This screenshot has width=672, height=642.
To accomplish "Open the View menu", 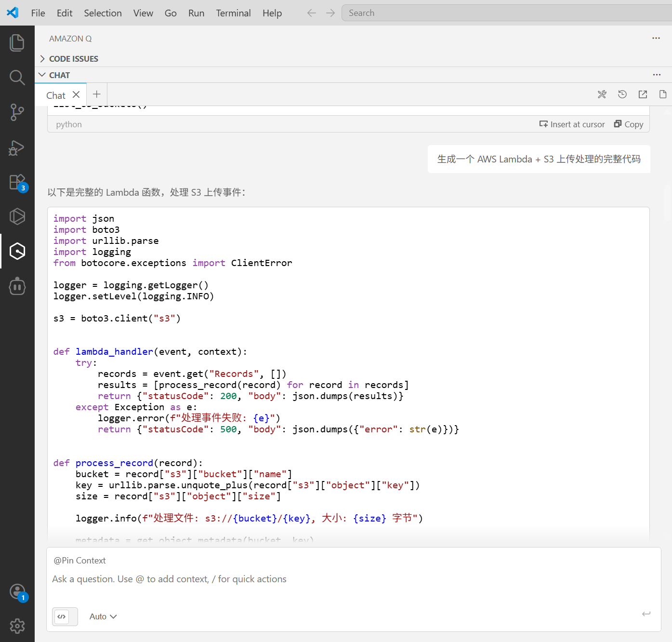I will pyautogui.click(x=143, y=13).
